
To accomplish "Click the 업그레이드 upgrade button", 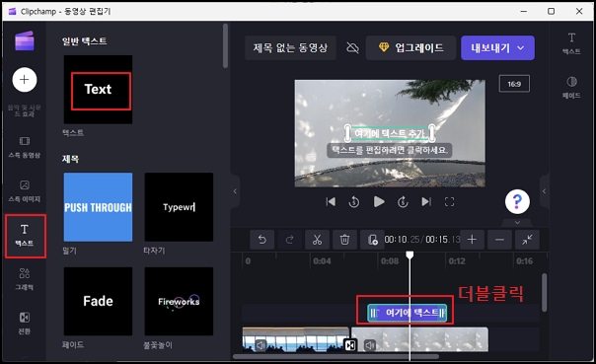I will pos(410,48).
